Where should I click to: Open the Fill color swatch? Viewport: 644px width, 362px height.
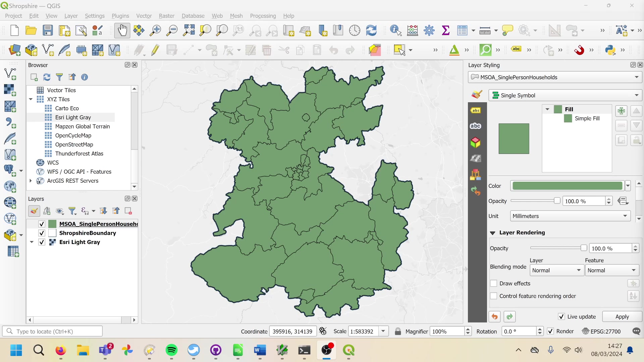pyautogui.click(x=567, y=186)
